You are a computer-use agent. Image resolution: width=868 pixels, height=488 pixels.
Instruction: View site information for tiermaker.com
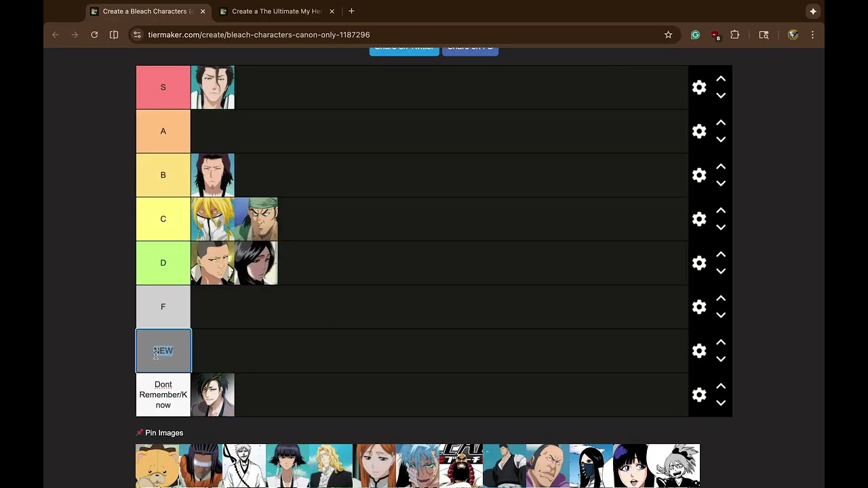point(137,35)
